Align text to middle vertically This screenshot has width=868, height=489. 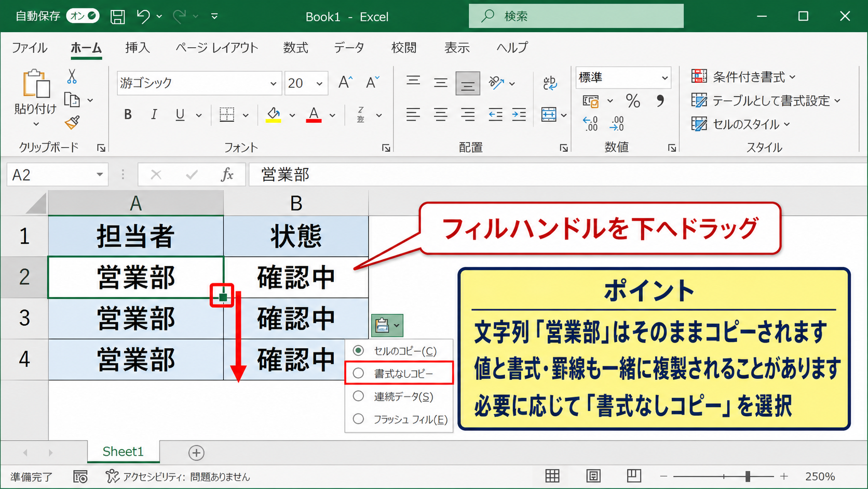(x=441, y=83)
